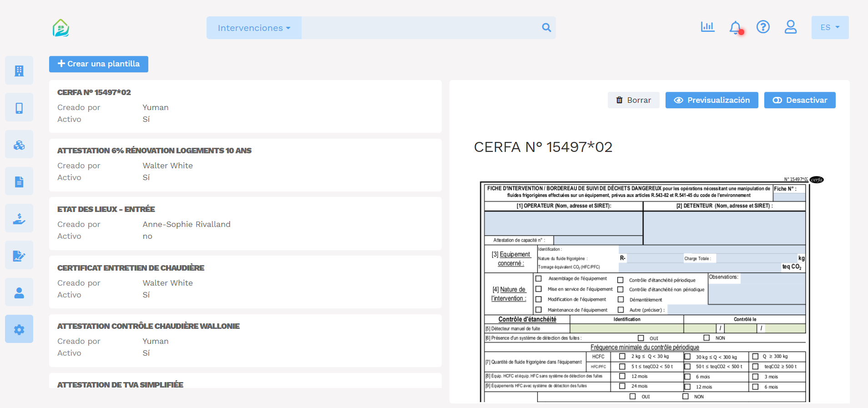Open the hand with dollar sidebar icon
This screenshot has height=408, width=868.
(x=19, y=219)
